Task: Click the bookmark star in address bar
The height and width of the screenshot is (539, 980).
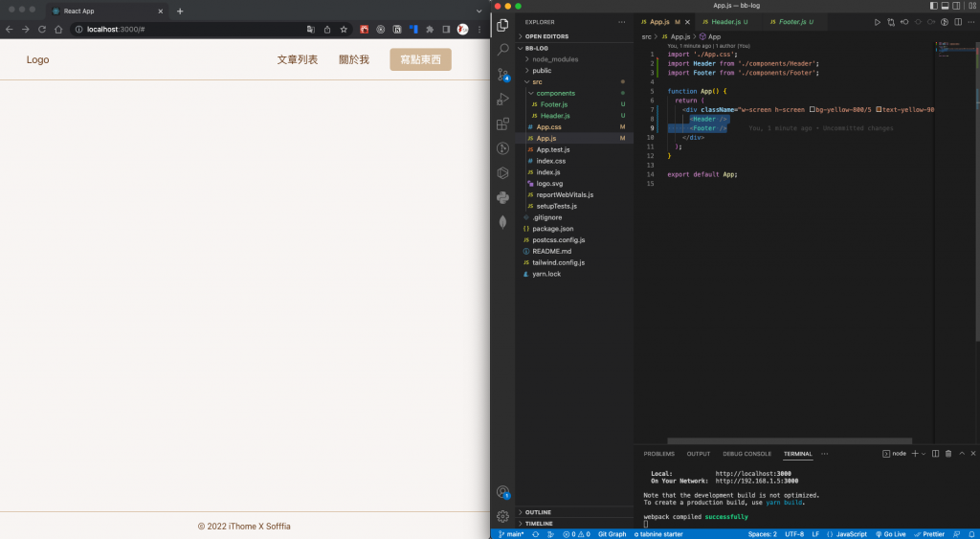Action: pyautogui.click(x=344, y=30)
